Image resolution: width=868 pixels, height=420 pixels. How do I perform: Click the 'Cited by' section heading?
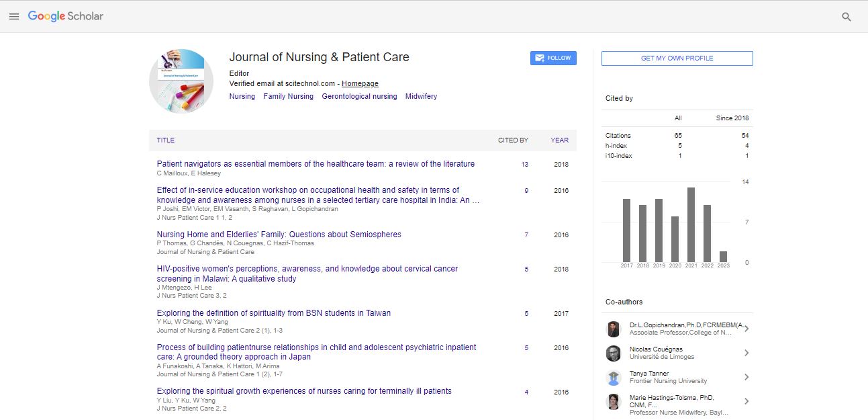coord(619,99)
